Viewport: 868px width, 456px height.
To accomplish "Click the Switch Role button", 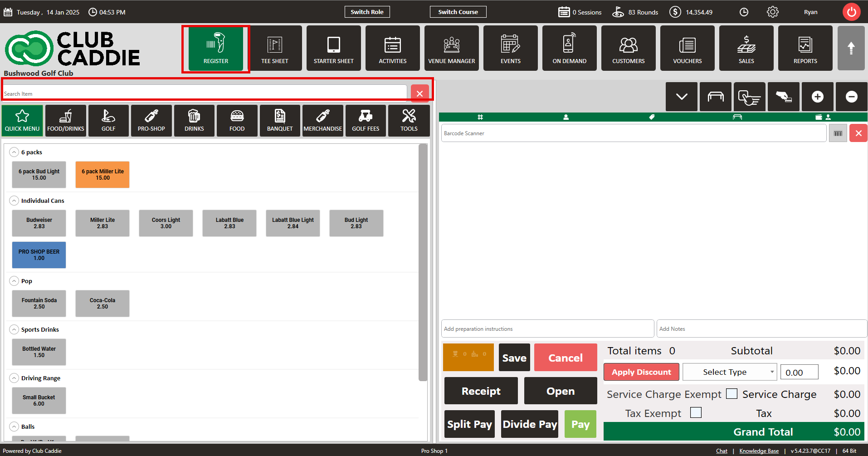I will tap(367, 12).
